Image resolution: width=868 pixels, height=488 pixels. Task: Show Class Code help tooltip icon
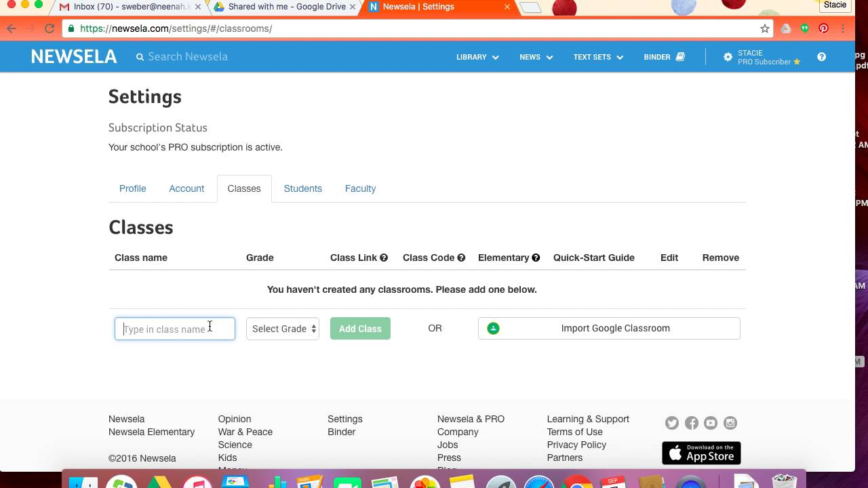461,258
